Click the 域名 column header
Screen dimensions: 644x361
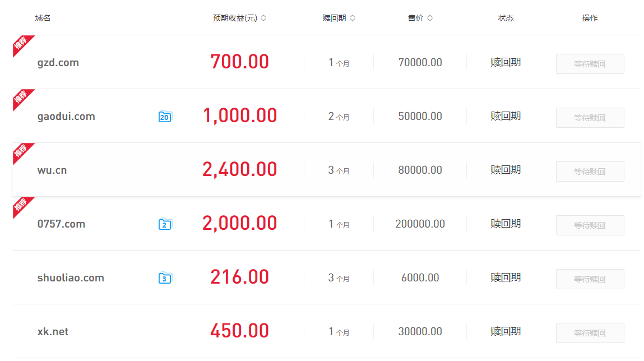[x=43, y=18]
